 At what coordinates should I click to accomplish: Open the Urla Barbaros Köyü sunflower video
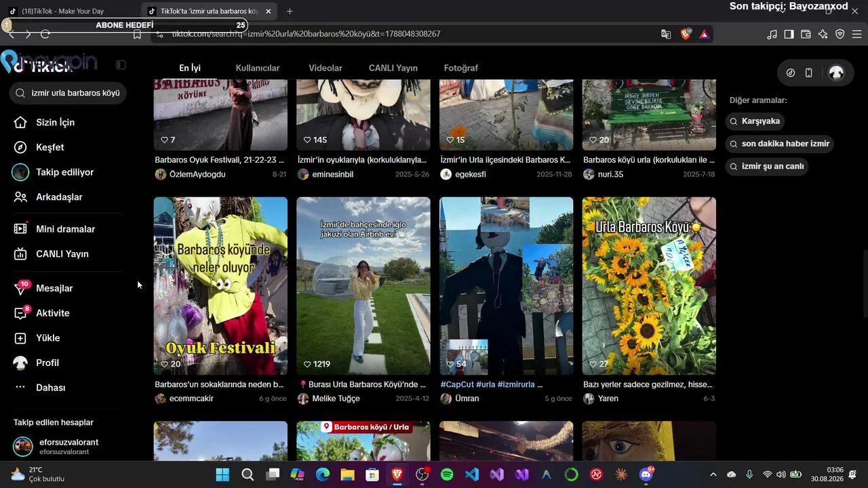649,286
